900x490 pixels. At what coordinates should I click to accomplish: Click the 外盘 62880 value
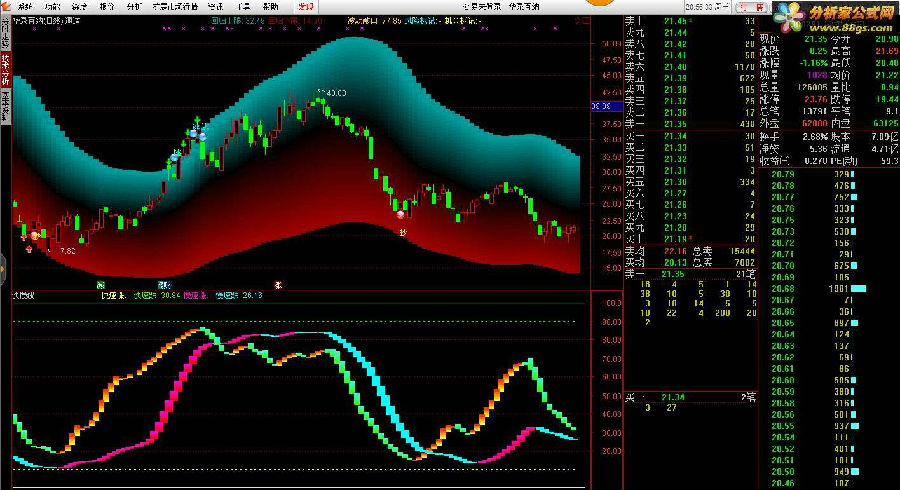tap(814, 123)
